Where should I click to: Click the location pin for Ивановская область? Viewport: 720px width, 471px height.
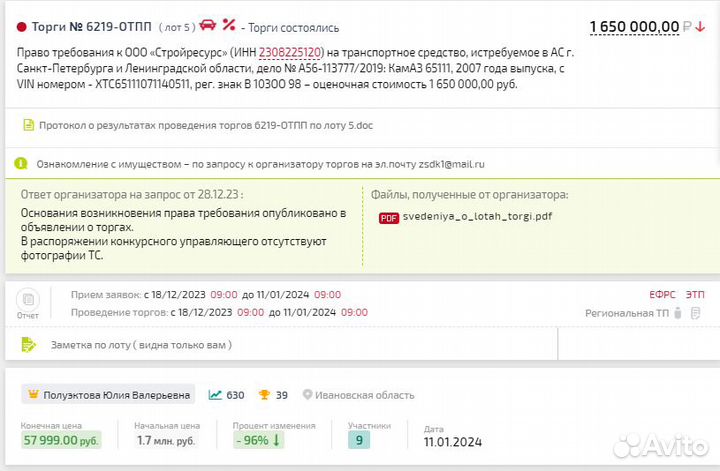click(307, 395)
